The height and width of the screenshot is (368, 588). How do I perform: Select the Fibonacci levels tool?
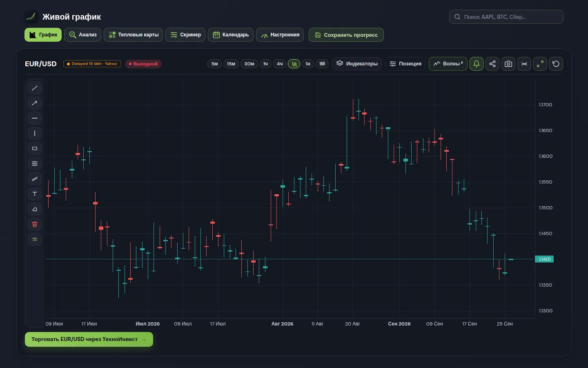coord(35,164)
